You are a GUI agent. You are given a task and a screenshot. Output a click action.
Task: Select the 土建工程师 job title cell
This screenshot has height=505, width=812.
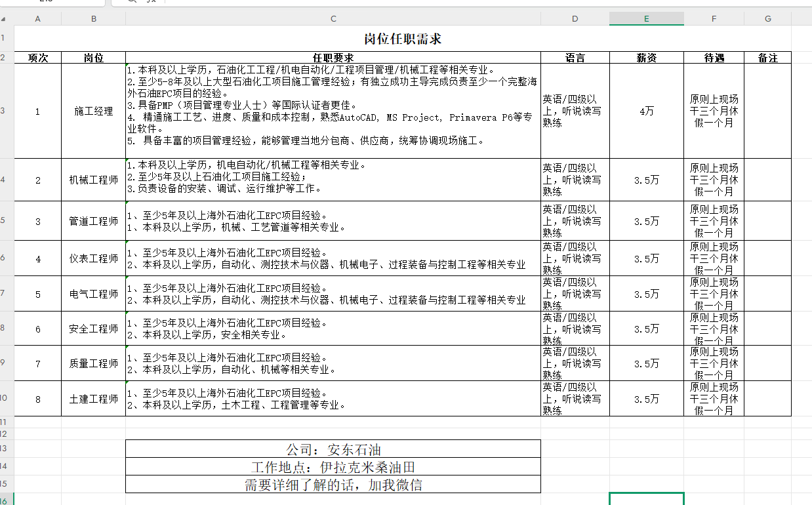(x=93, y=399)
